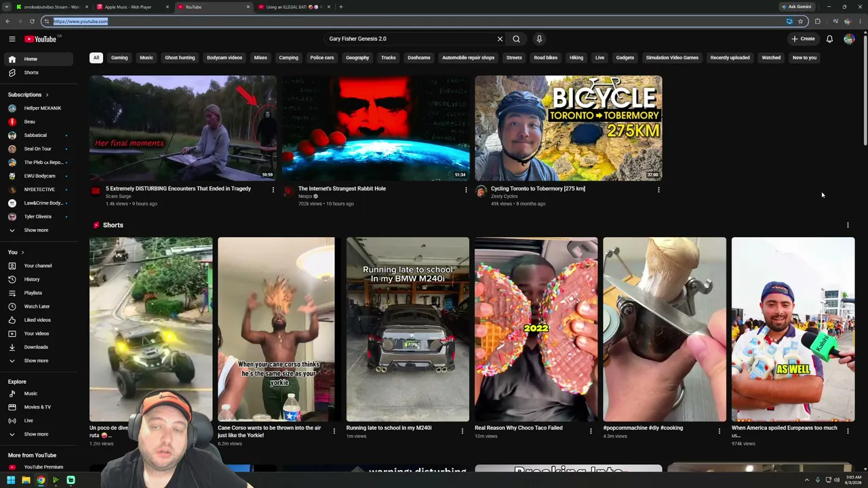Screen dimensions: 868x488
Task: Click the Chrome icon in the taskbar
Action: (x=41, y=481)
